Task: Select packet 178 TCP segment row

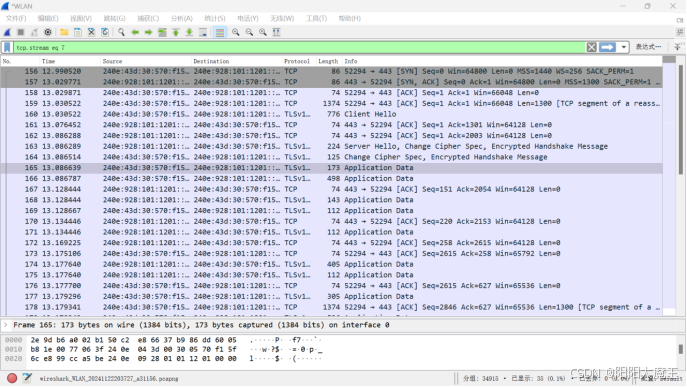Action: click(332, 307)
